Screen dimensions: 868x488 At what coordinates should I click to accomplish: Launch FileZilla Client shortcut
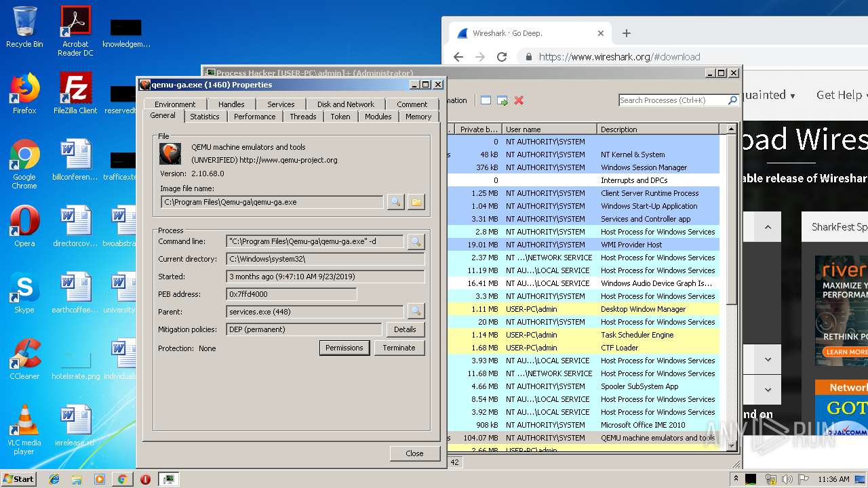click(x=75, y=93)
